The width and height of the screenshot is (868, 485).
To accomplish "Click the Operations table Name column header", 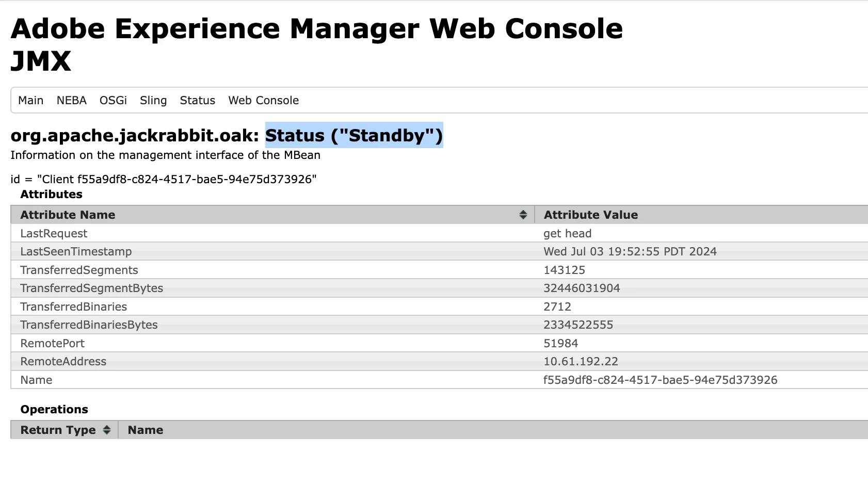I will coord(146,430).
